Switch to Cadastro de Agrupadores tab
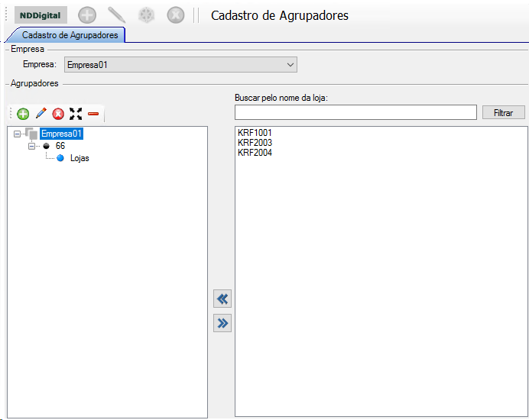Viewport: 529px width, 420px height. click(x=69, y=35)
